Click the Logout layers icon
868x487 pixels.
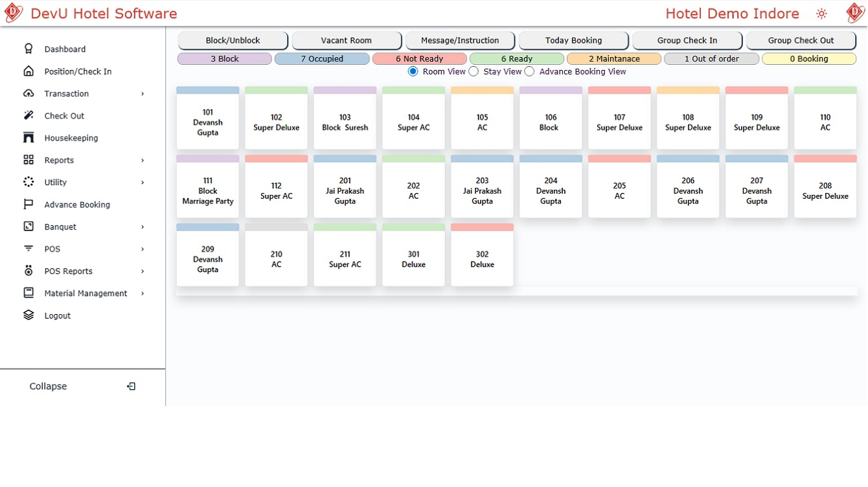coord(29,315)
